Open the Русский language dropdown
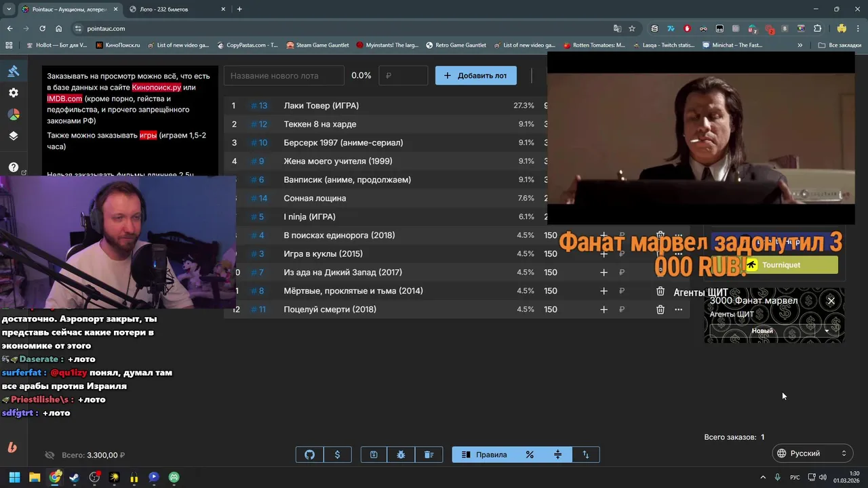 click(812, 453)
